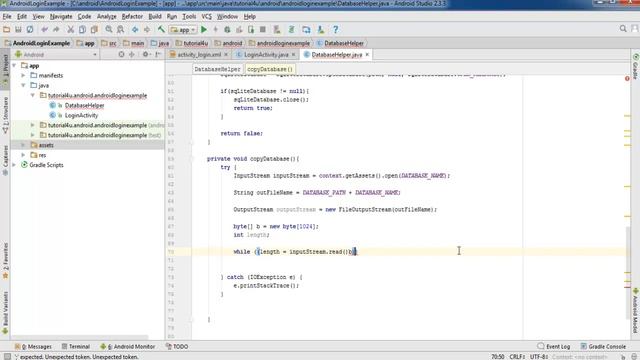Open the Gradle Console

coord(603,347)
